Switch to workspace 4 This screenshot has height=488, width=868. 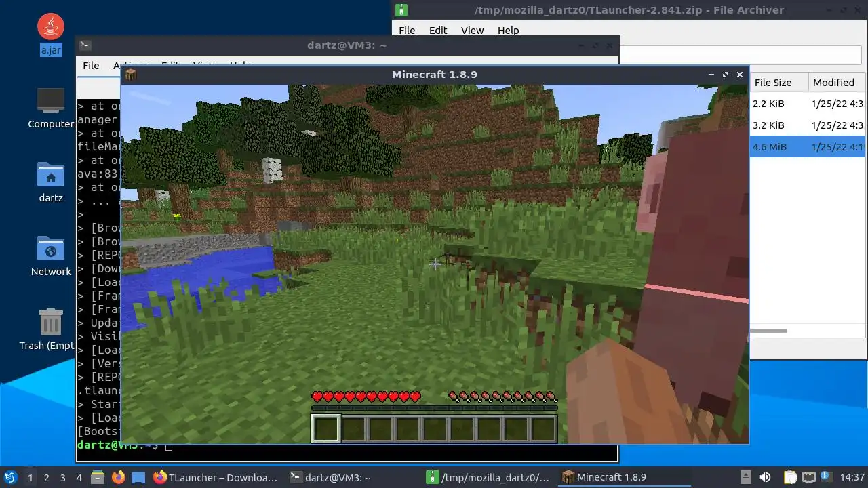pyautogui.click(x=79, y=477)
